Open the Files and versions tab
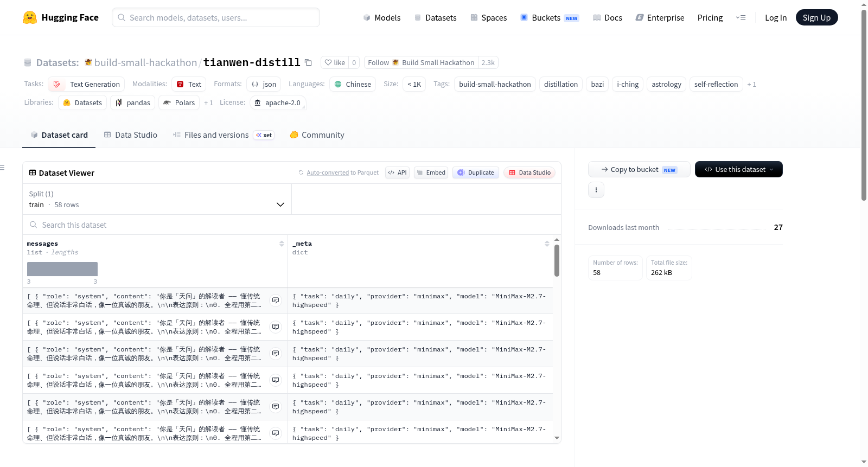This screenshot has width=868, height=467. click(224, 135)
